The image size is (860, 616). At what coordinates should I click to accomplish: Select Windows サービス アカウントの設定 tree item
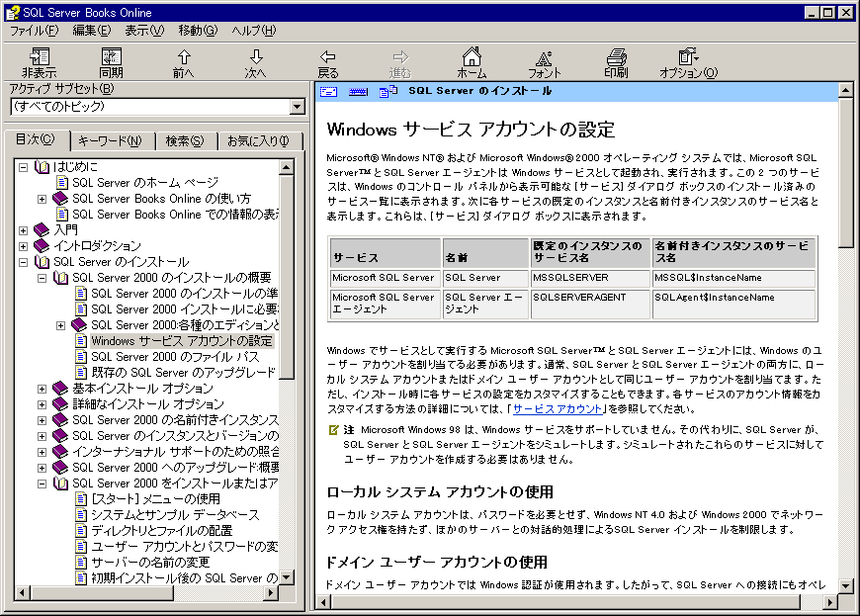pos(182,341)
